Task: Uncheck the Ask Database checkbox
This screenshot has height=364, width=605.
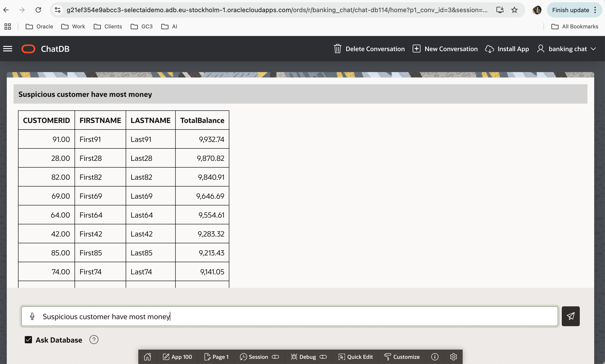Action: point(28,340)
